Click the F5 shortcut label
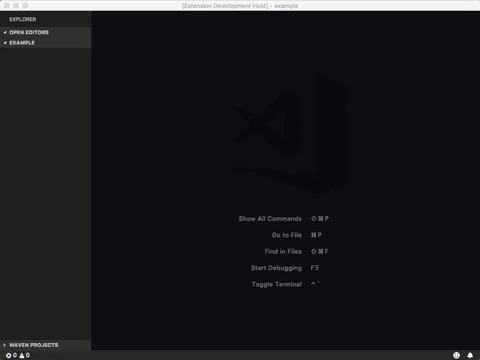The image size is (480, 360). [315, 268]
